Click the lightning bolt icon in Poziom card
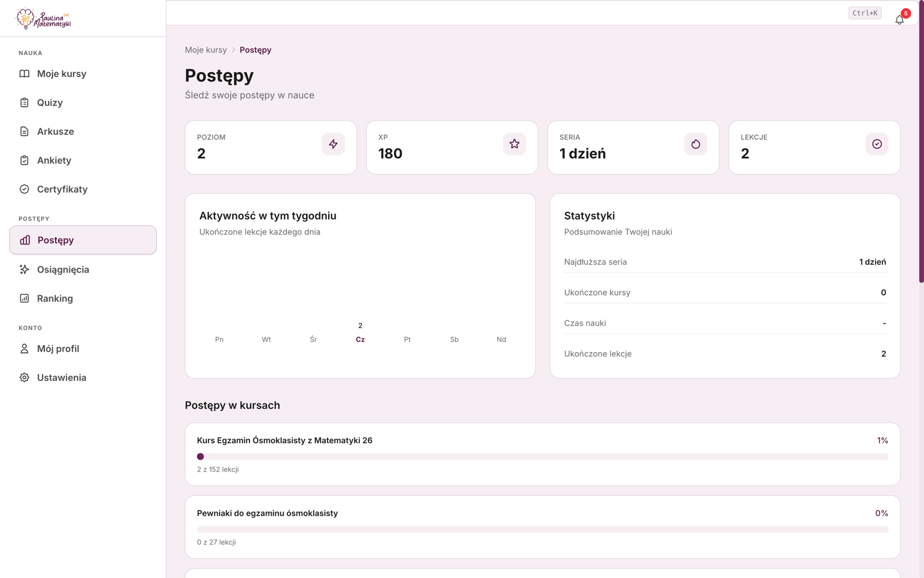 333,144
